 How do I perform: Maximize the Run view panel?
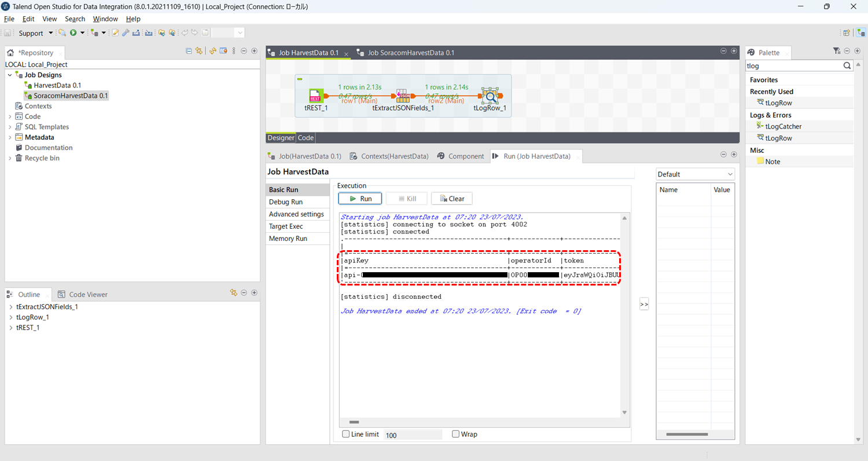tap(734, 155)
